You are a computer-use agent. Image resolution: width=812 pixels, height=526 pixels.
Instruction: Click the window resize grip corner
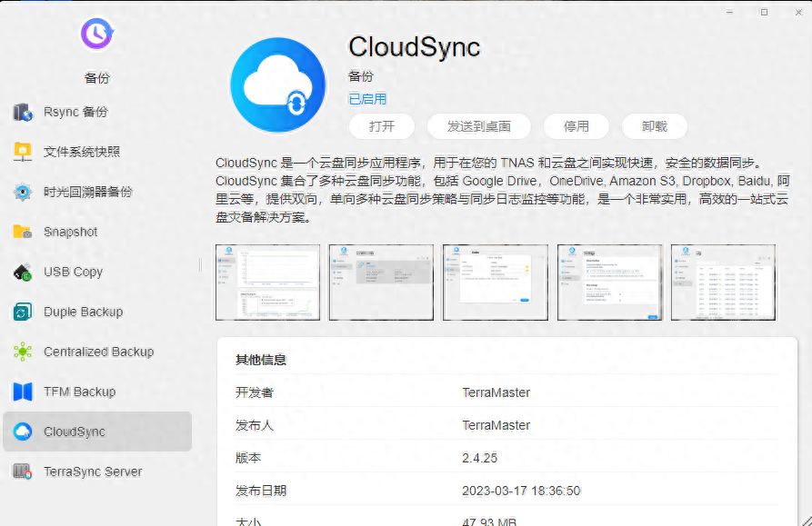[x=807, y=521]
